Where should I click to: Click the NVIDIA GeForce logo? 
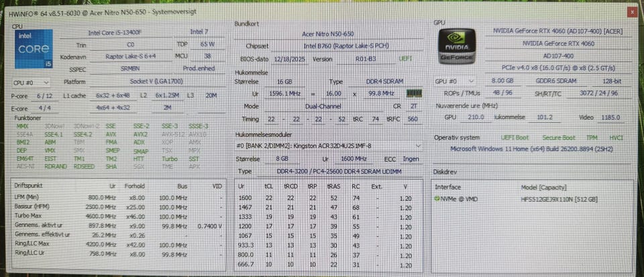(x=457, y=46)
